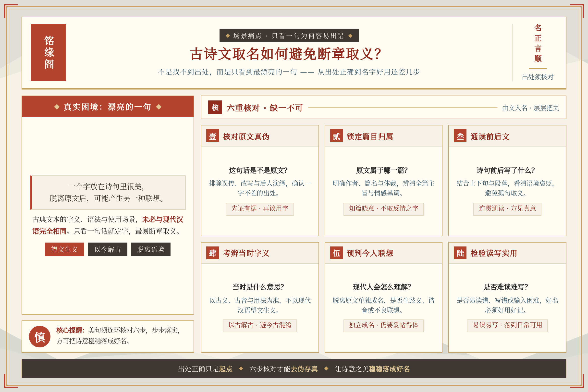Click the question 是否难读难写?

(x=505, y=287)
